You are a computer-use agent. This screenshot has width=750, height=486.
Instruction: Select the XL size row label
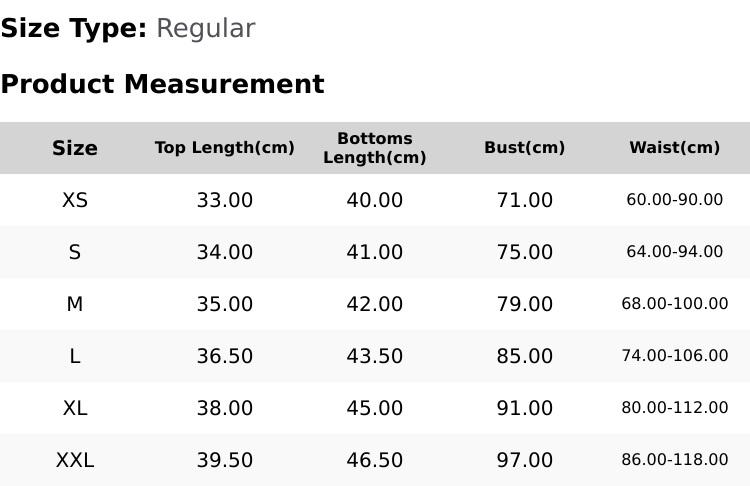pos(75,409)
